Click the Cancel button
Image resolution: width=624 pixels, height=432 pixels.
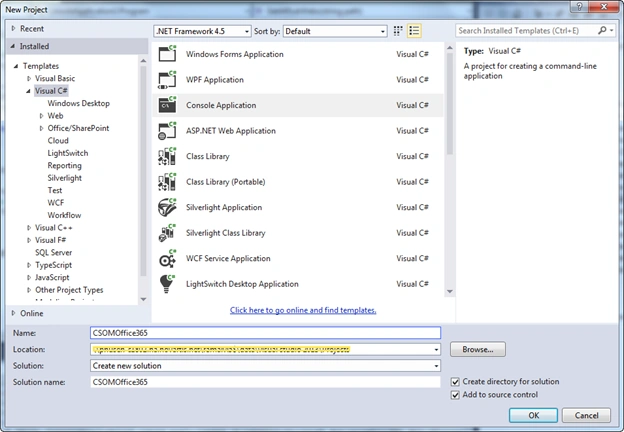[x=586, y=415]
